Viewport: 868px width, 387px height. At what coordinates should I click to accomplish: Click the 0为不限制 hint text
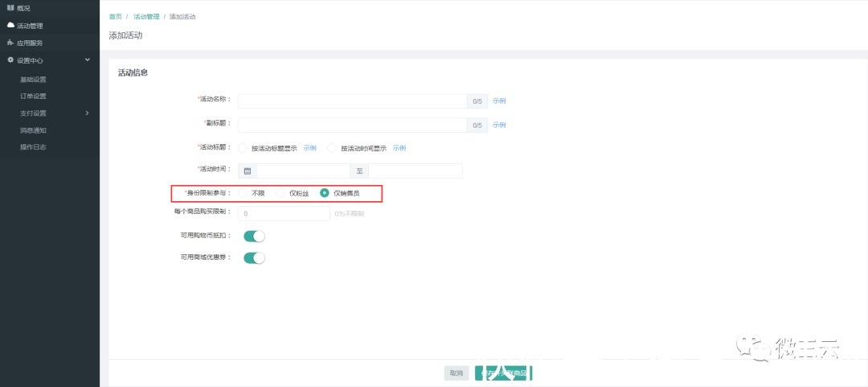click(x=350, y=213)
